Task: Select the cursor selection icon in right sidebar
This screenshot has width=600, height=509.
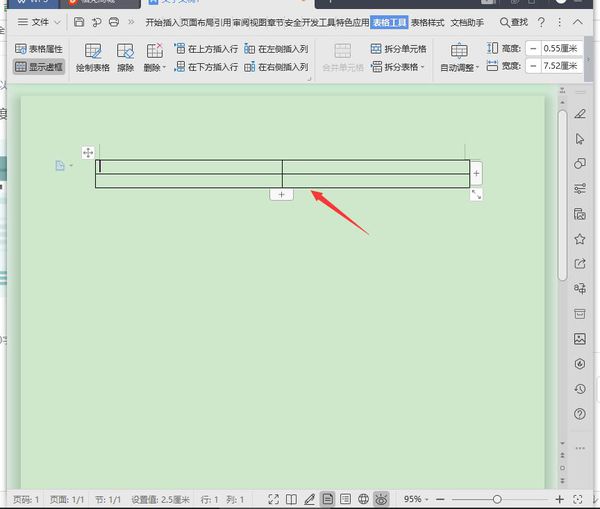Action: 580,139
